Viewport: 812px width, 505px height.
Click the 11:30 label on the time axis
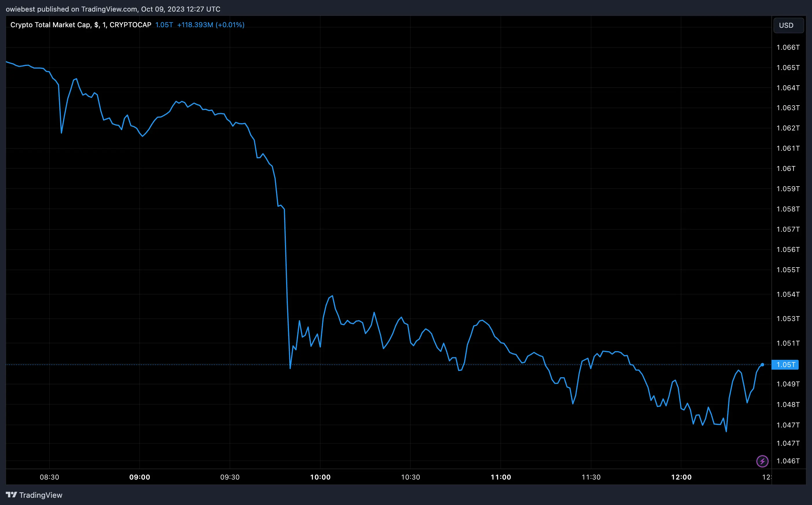point(592,477)
